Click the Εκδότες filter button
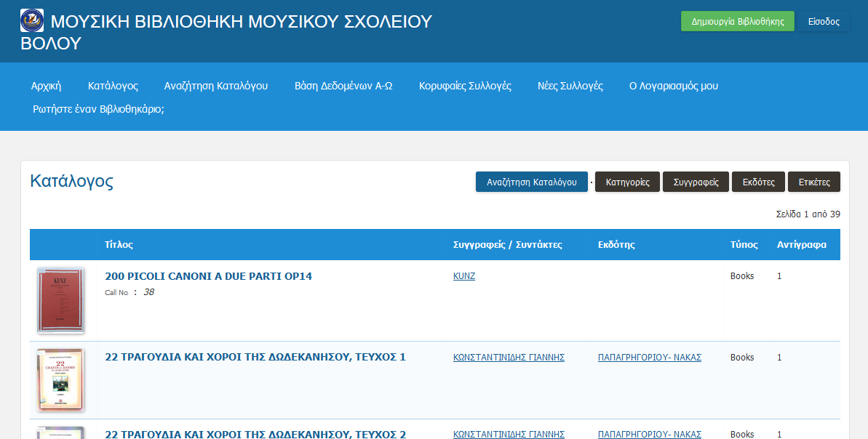 tap(758, 182)
